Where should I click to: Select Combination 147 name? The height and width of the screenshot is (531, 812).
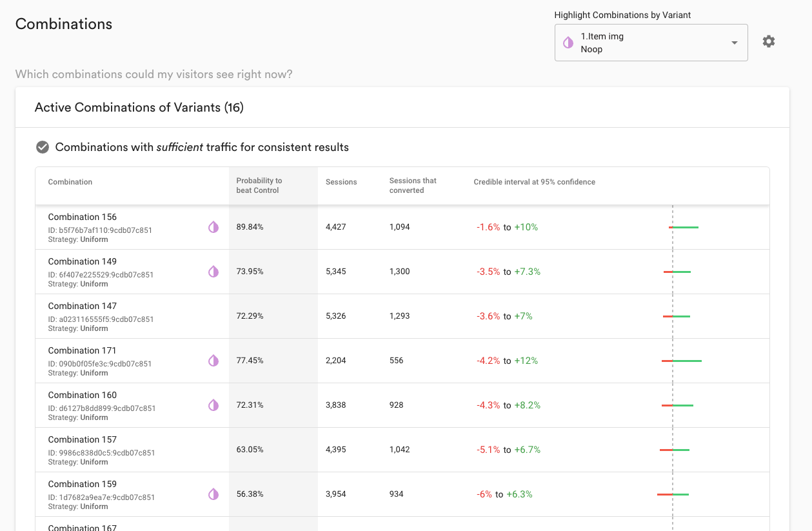click(x=83, y=306)
